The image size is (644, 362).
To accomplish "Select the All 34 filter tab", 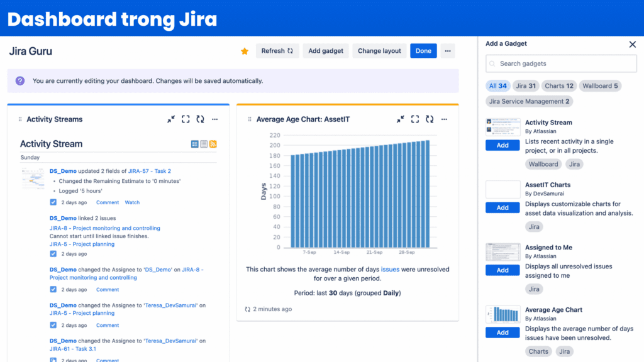I will pos(498,85).
